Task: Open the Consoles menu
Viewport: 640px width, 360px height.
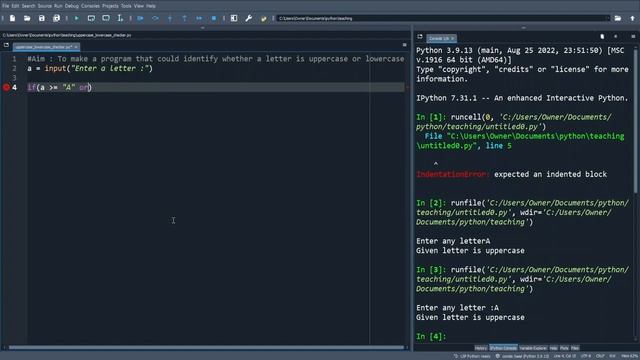Action: (91, 6)
